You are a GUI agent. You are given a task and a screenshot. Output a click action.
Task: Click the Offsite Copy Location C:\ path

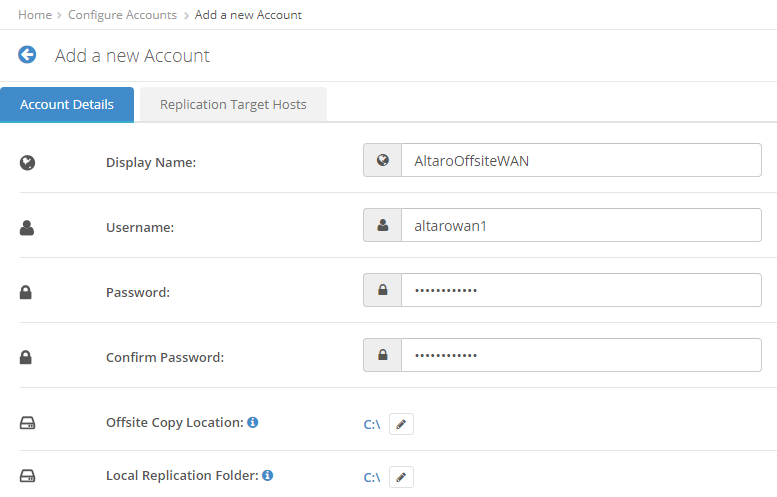371,424
